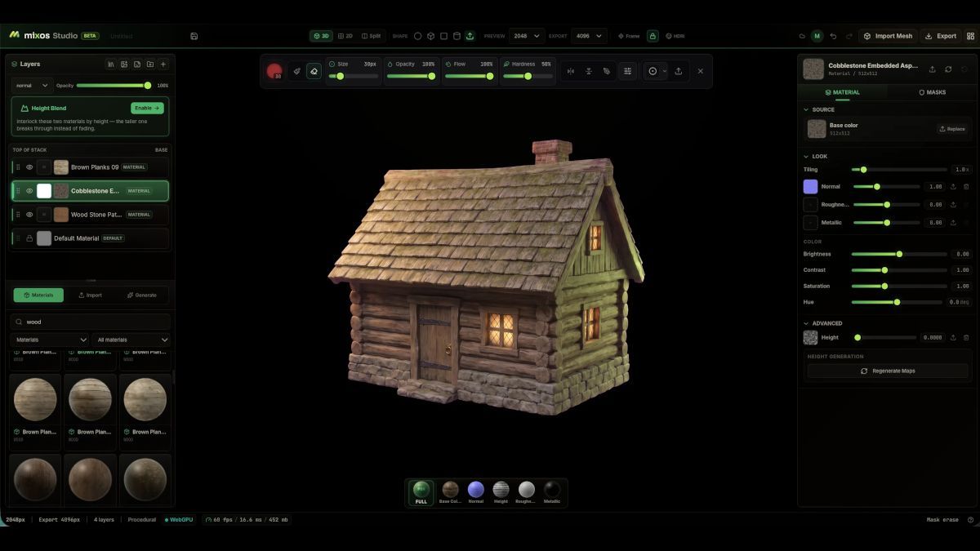Click the user avatar M icon
The height and width of the screenshot is (551, 980).
[817, 36]
